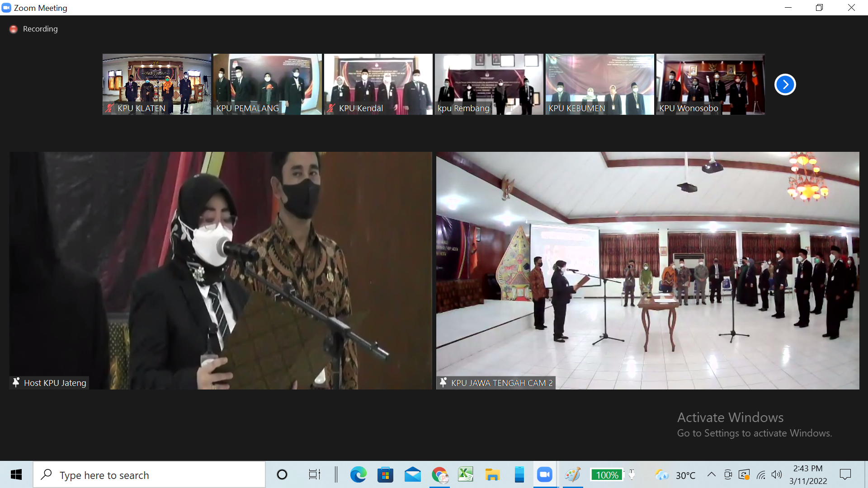Select KPU Wonosobo video thumbnail
Image resolution: width=868 pixels, height=488 pixels.
coord(710,84)
